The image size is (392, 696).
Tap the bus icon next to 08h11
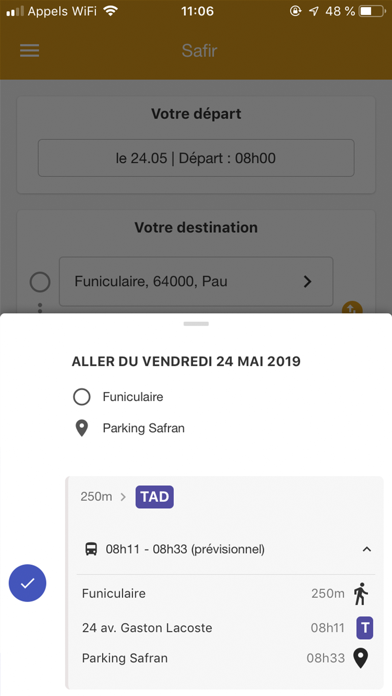tap(91, 550)
